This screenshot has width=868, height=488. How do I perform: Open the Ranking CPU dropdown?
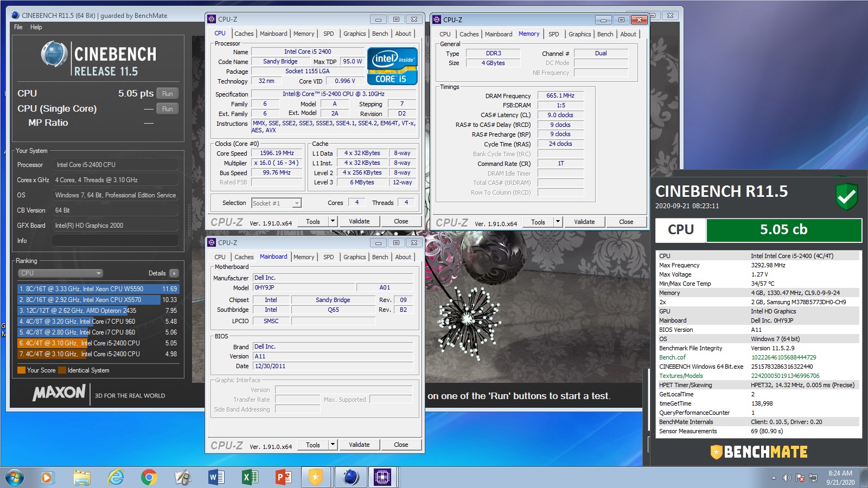pyautogui.click(x=60, y=273)
